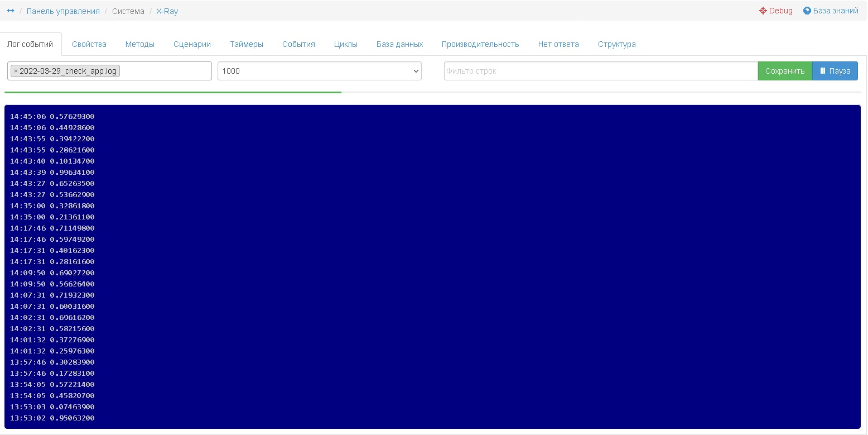Select log entry 14:09:50 0.56626400

(x=52, y=284)
